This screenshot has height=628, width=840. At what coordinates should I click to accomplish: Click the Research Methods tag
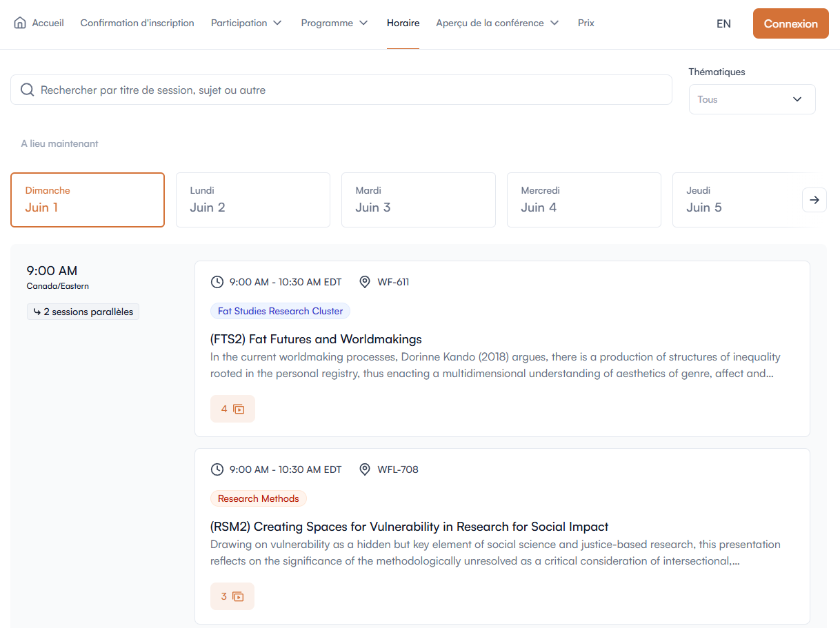(x=259, y=498)
